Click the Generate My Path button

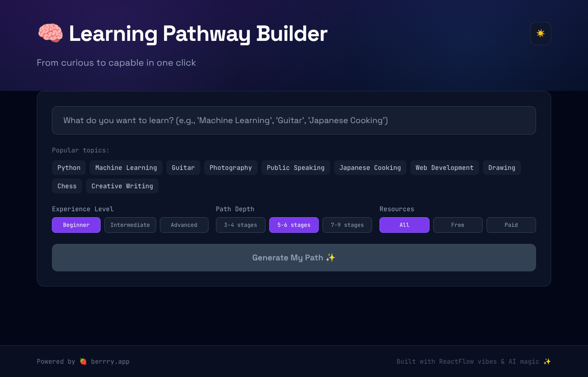pos(294,258)
